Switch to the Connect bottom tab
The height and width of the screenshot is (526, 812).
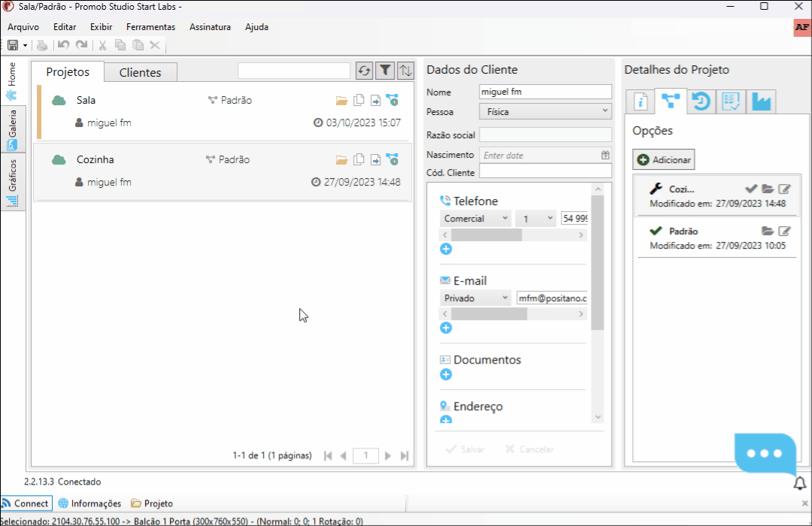(26, 503)
